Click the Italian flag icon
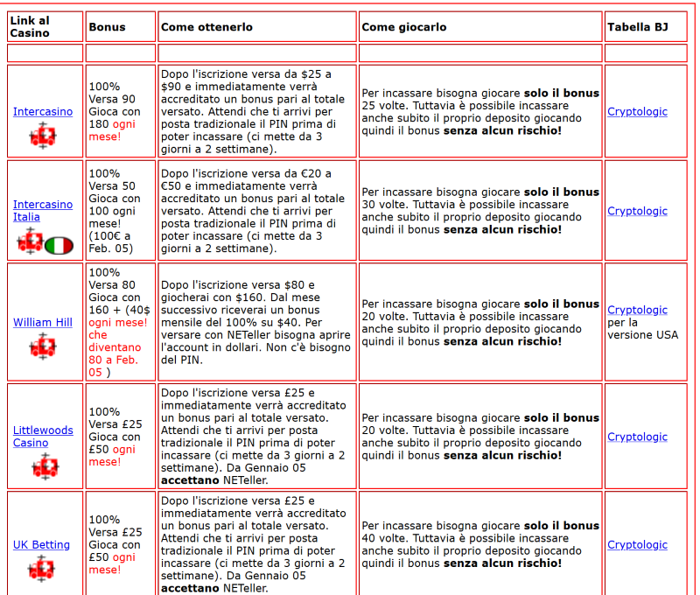This screenshot has width=700, height=595. point(59,246)
